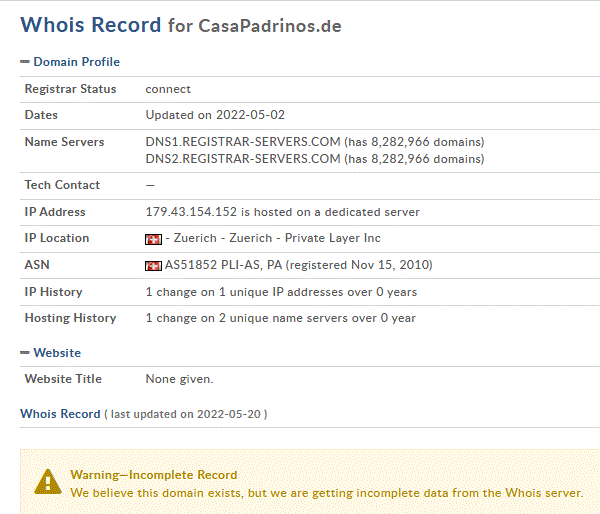Collapse the Website section
Viewport: 600px width, 514px height.
(x=25, y=353)
